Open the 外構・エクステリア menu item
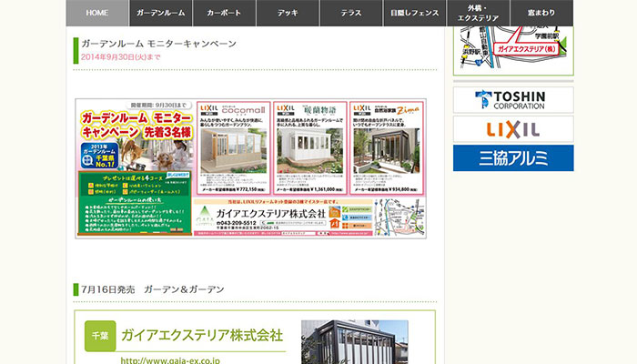 tap(478, 13)
